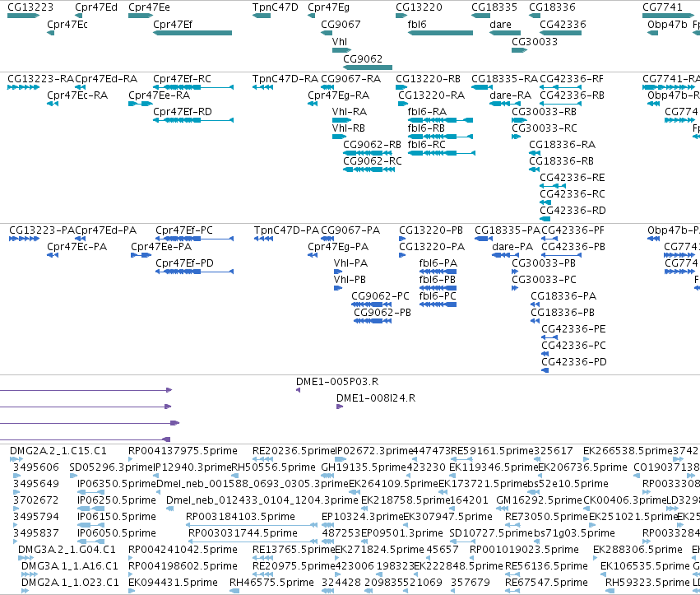The width and height of the screenshot is (700, 595).
Task: Select the TpnC47D-PA protein label
Action: (x=286, y=230)
